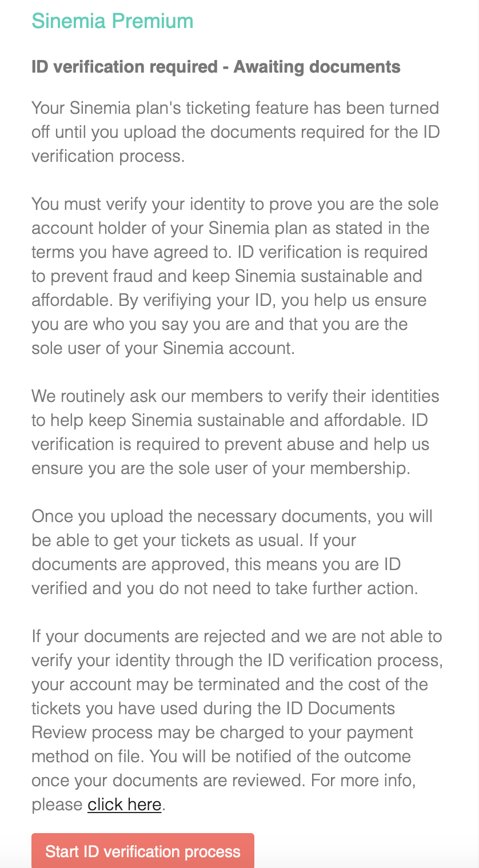Click the line "We routinely ask our members"

pyautogui.click(x=235, y=396)
